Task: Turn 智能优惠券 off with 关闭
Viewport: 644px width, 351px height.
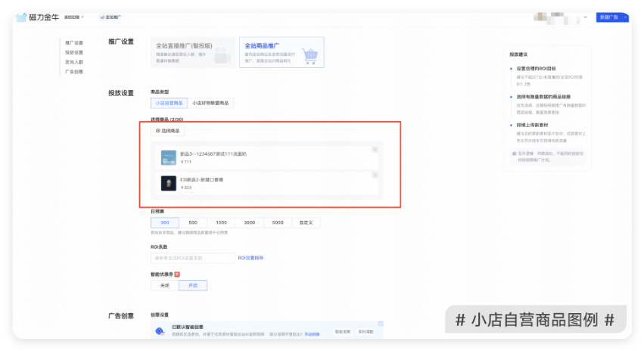Action: (165, 285)
